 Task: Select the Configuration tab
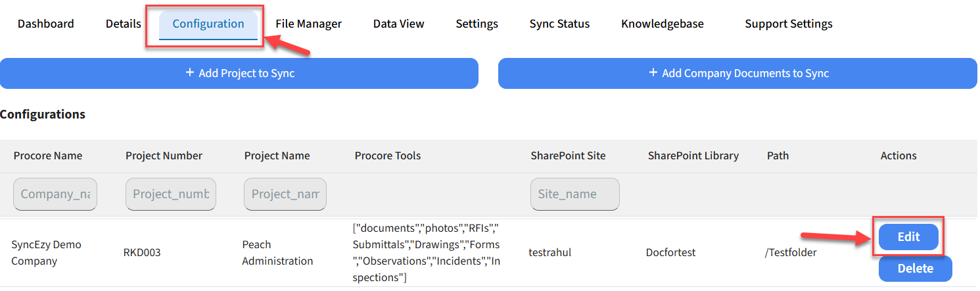208,24
